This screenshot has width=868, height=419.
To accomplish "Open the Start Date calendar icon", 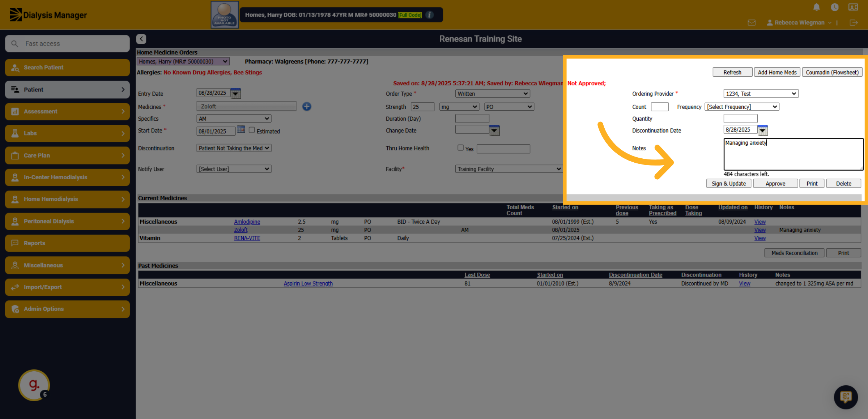I will (x=241, y=130).
